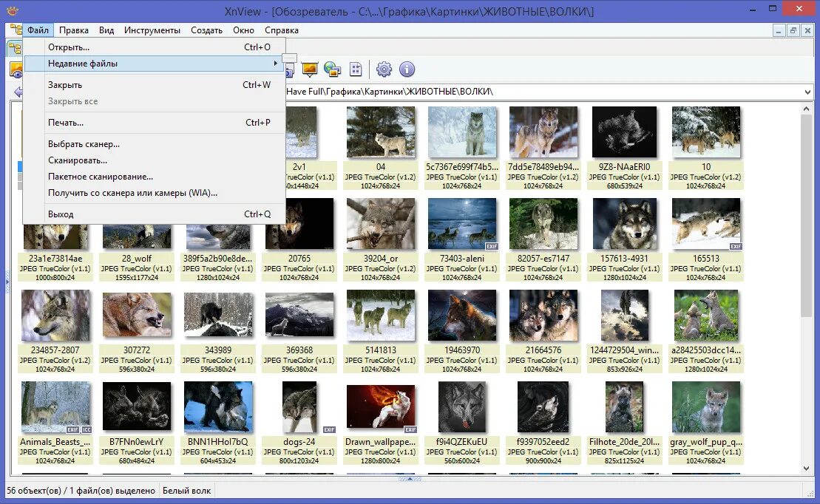This screenshot has height=504, width=820.
Task: Select the 82057-es7147 thumbnail
Action: 543,224
